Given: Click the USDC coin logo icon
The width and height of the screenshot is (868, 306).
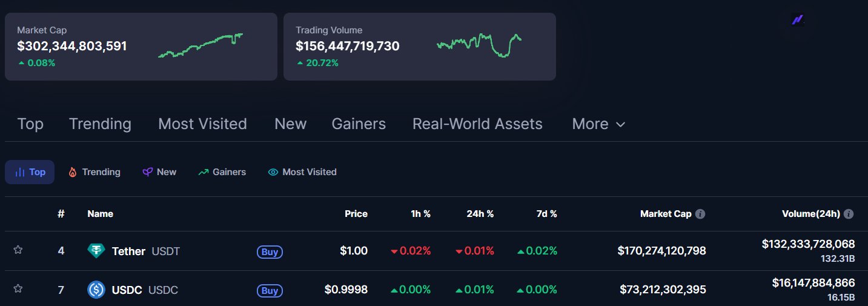Looking at the screenshot, I should (x=96, y=290).
